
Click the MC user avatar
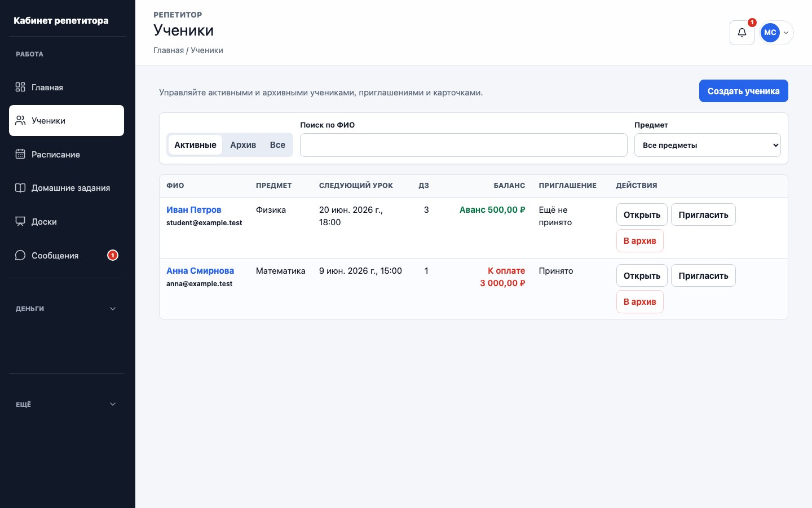click(770, 33)
